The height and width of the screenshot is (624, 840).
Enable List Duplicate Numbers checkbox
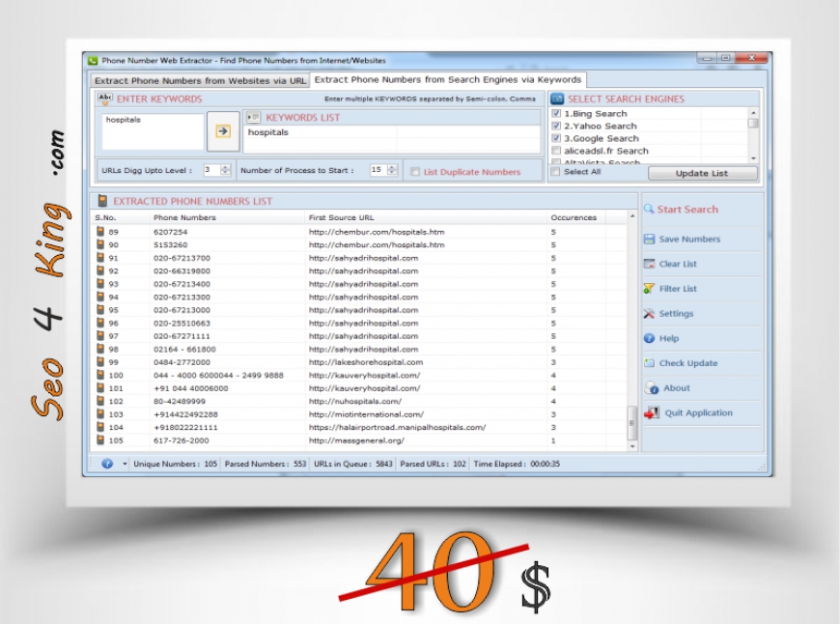coord(415,172)
